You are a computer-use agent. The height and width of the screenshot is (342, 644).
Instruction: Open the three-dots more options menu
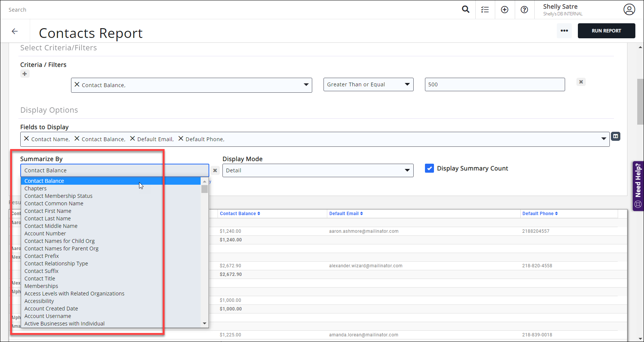click(564, 31)
